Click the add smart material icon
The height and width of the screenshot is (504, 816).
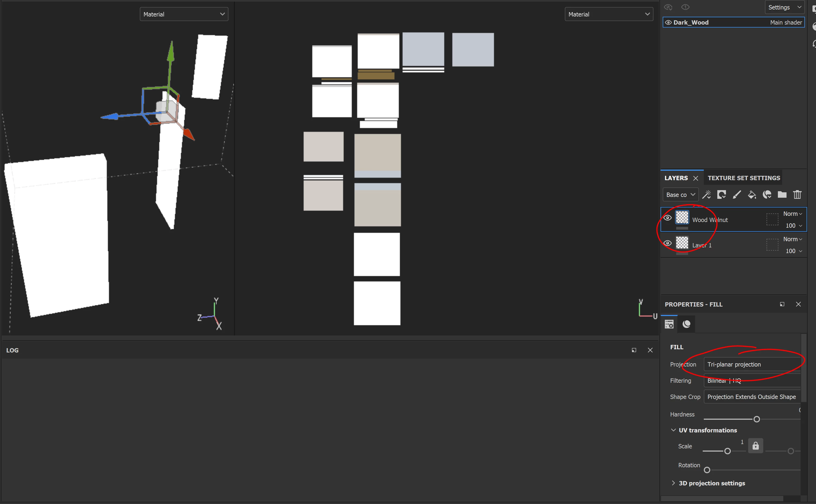[767, 195]
